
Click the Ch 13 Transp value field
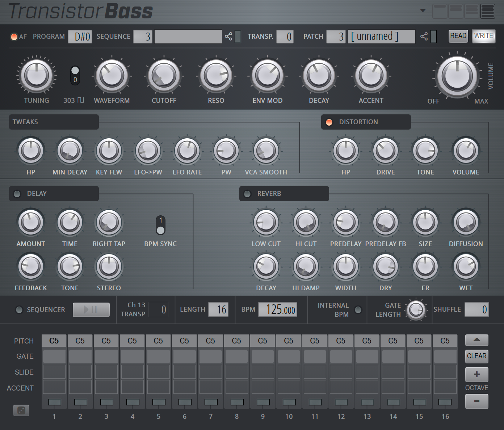coord(158,309)
